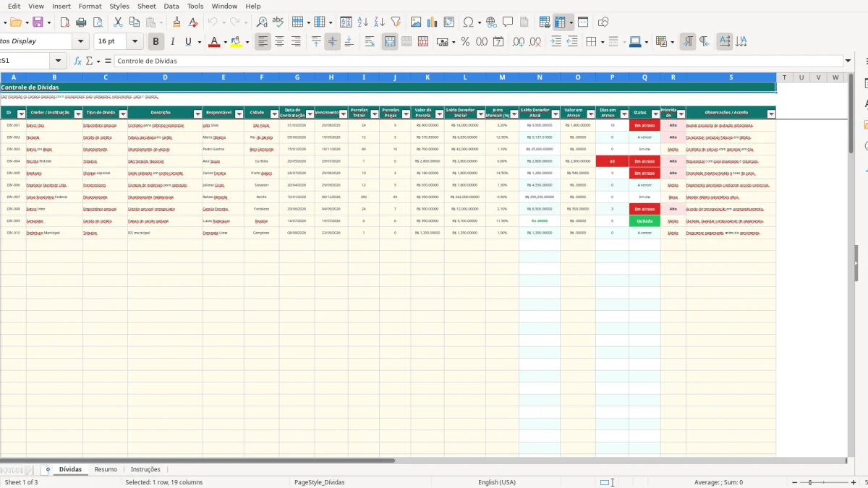Screen dimensions: 868x488
Task: Select column header K
Action: [x=427, y=77]
